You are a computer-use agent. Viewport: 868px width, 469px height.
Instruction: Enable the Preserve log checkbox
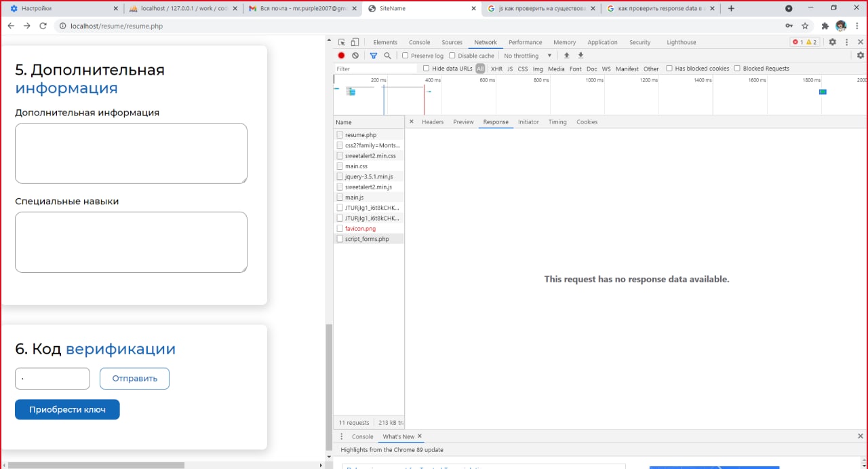[406, 56]
